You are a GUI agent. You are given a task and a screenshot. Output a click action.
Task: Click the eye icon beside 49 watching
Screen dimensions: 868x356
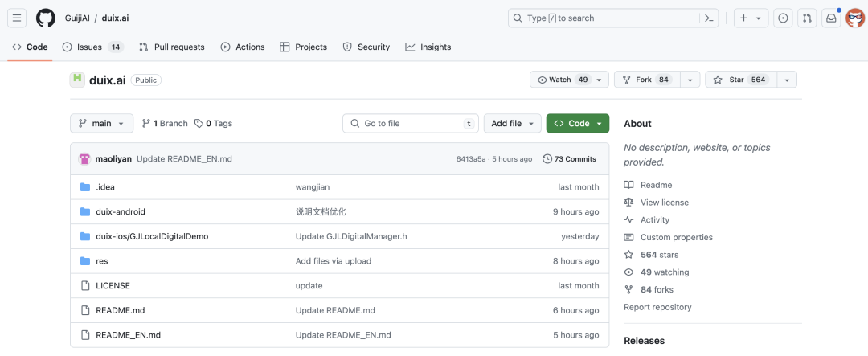[628, 272]
